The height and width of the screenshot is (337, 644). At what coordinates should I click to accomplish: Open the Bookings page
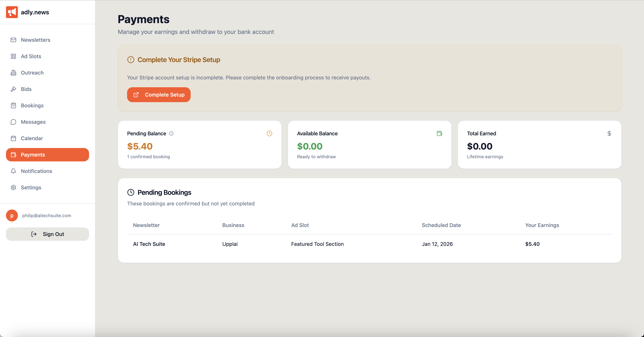pos(32,105)
